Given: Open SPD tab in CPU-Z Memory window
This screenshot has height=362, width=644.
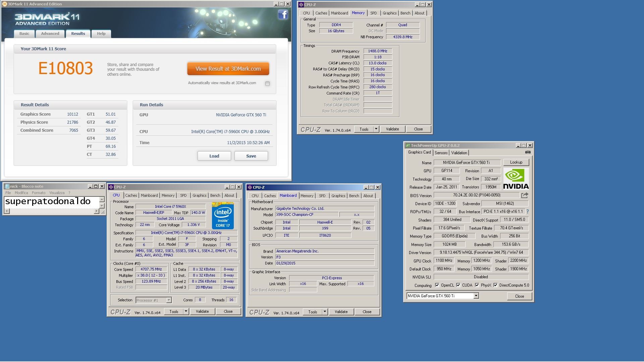Looking at the screenshot, I should pos(374,13).
